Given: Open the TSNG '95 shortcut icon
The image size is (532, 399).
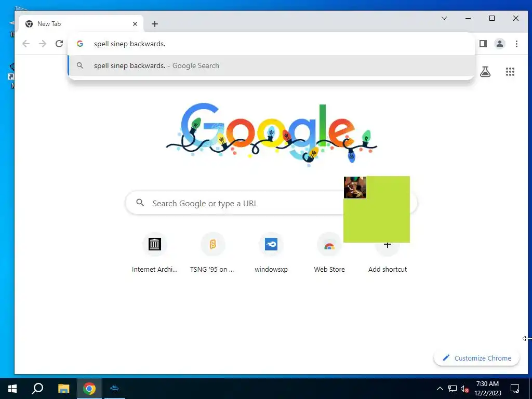Looking at the screenshot, I should point(212,244).
